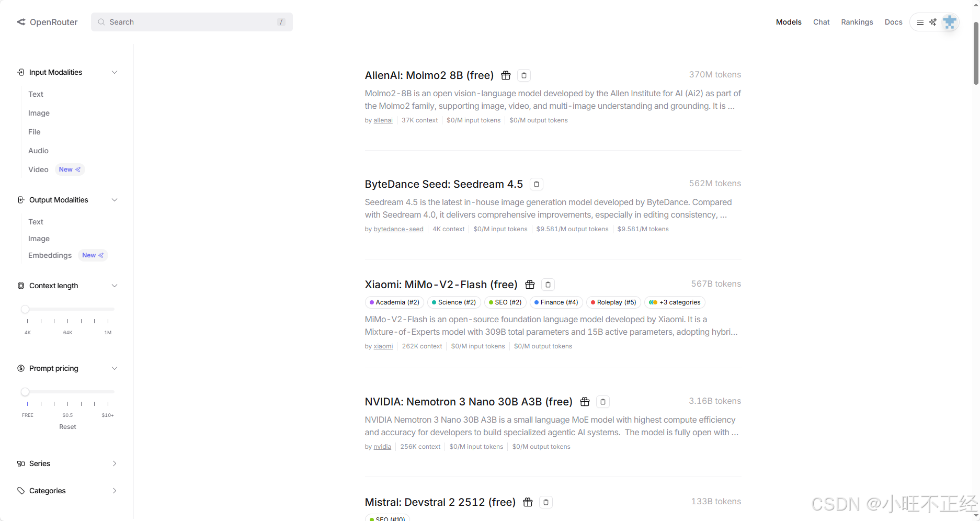Expand the Categories section arrow
Screen dimensions: 980x521
pyautogui.click(x=115, y=491)
